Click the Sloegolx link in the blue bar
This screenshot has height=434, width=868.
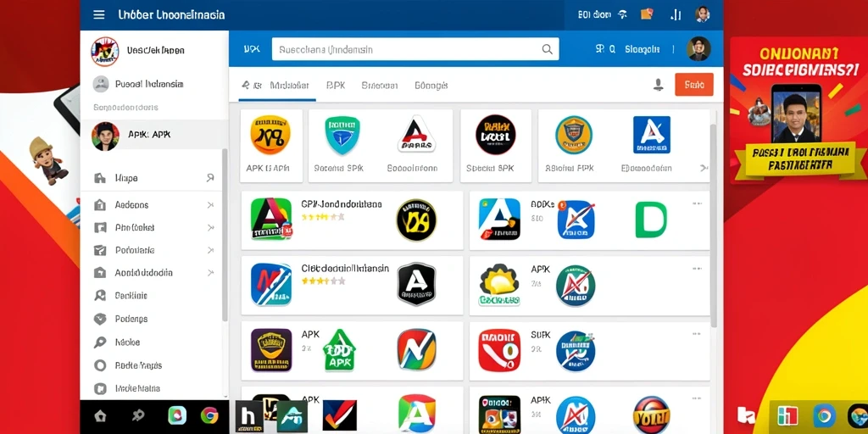pyautogui.click(x=643, y=49)
